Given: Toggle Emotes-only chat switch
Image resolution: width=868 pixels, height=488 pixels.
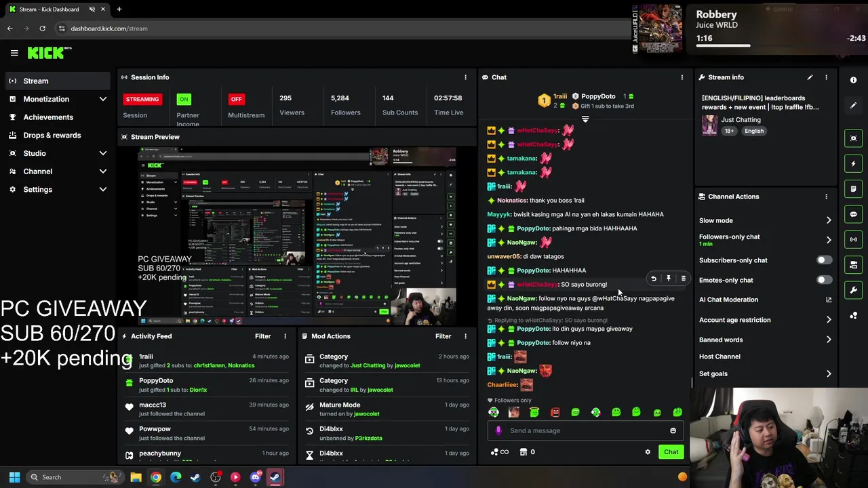Looking at the screenshot, I should [x=824, y=280].
